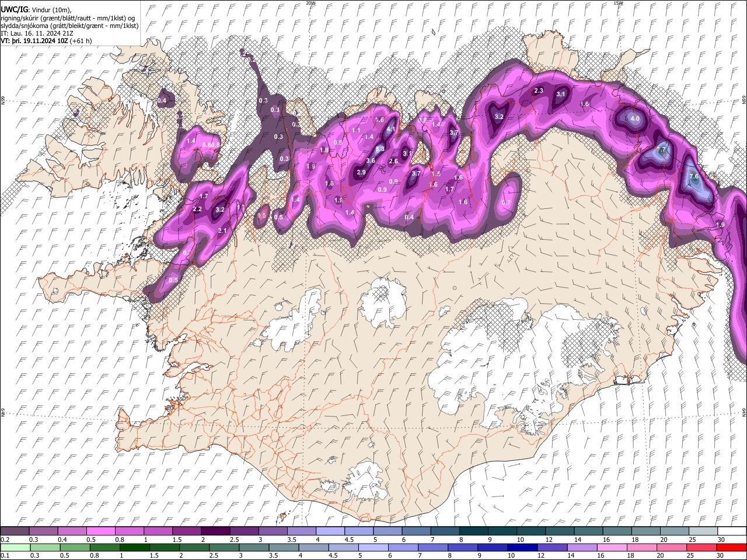Select the lavender 4–4.5 swatch, upper legend row
Screen dimensions: 747x560
pos(329,531)
